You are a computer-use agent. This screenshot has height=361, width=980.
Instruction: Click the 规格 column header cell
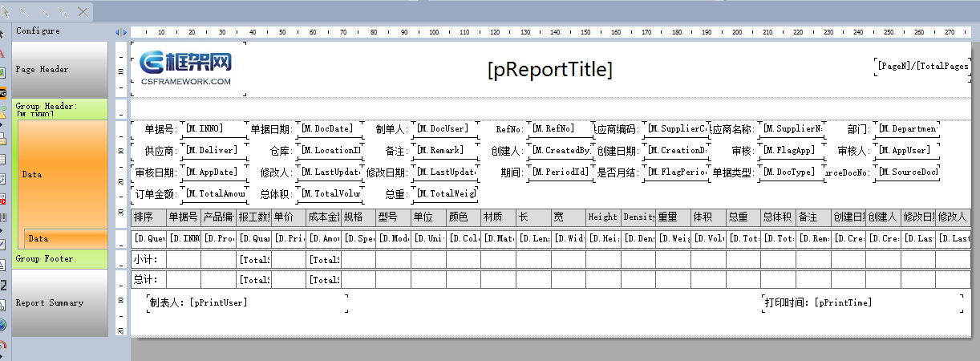point(358,217)
